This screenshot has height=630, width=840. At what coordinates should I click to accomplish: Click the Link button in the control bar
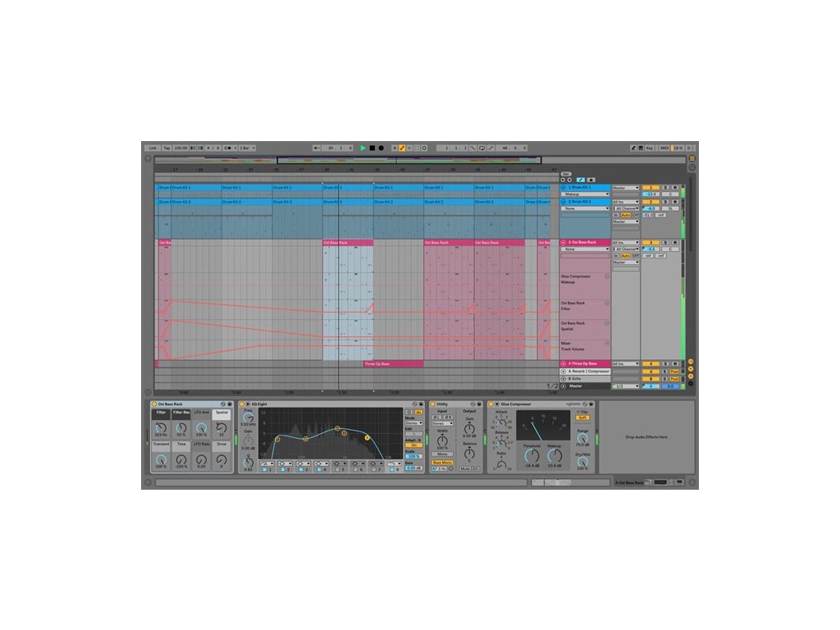pos(153,148)
